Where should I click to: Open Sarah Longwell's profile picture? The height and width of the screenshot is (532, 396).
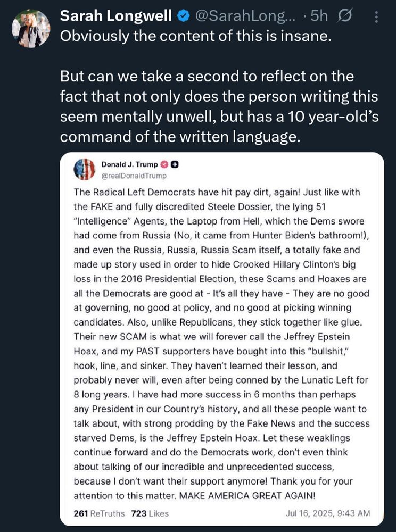pyautogui.click(x=31, y=29)
